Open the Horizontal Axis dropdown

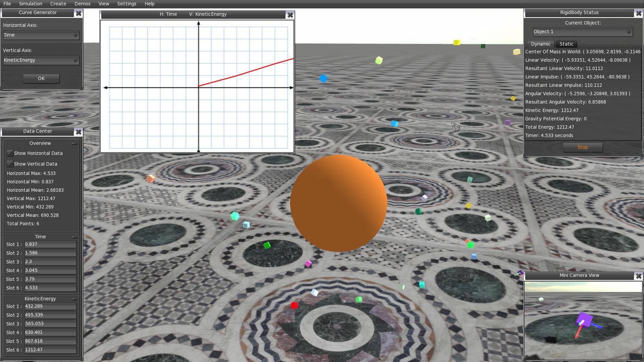pos(41,35)
